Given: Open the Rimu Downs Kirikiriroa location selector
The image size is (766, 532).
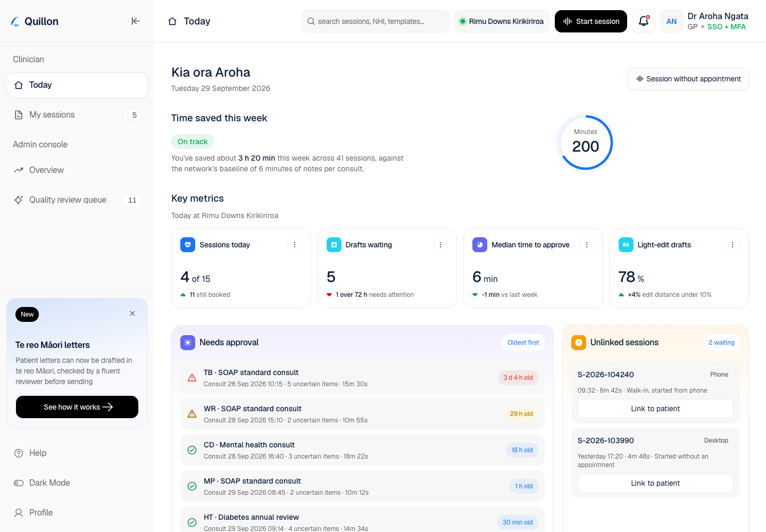Looking at the screenshot, I should click(502, 21).
